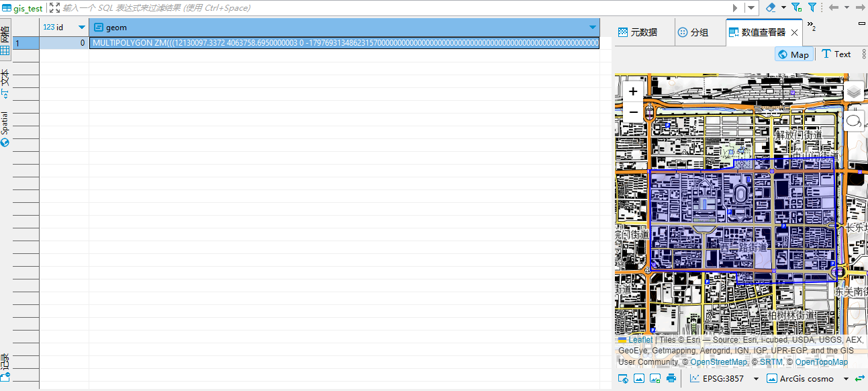Expand the EPSG:3857 dropdown arrow
Viewport: 868px width, 391px height.
756,379
